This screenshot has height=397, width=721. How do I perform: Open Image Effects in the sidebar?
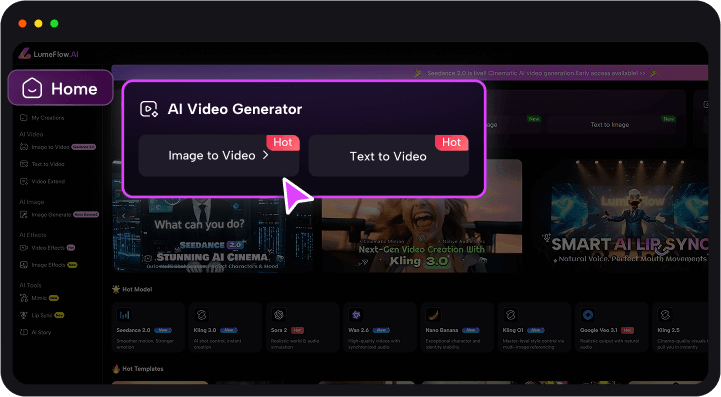point(48,265)
